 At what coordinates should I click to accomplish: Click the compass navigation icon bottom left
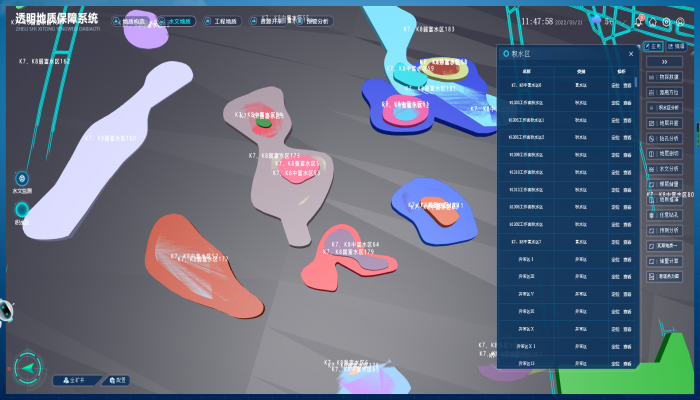[29, 369]
